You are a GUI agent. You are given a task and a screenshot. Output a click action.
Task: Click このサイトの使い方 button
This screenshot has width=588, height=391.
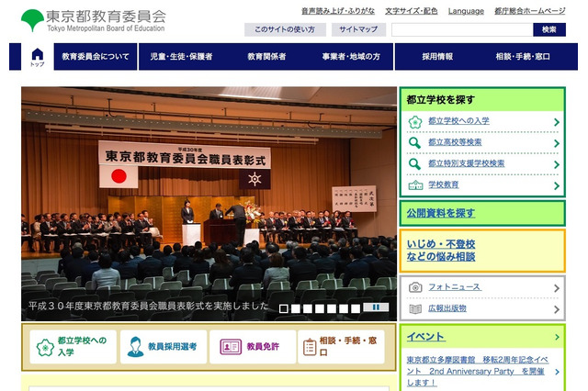point(285,29)
